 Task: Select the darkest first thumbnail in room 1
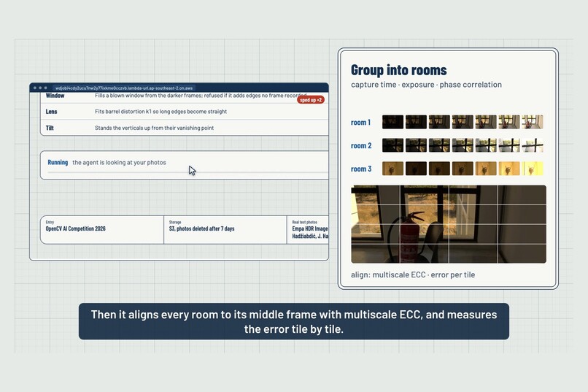pos(392,122)
